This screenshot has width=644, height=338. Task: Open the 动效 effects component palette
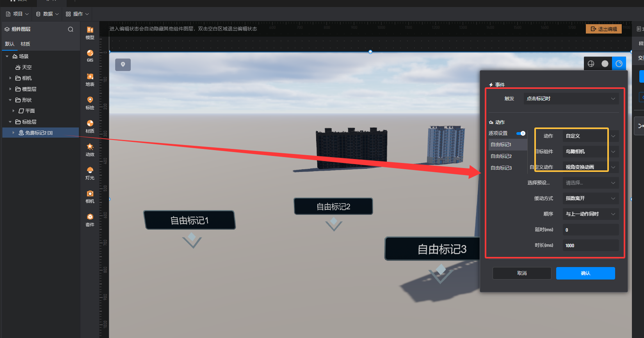tap(90, 150)
